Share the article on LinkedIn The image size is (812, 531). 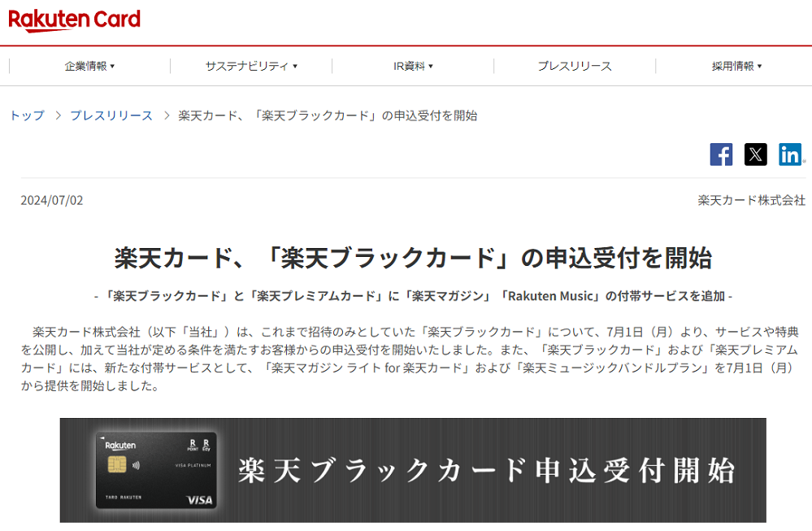[790, 155]
